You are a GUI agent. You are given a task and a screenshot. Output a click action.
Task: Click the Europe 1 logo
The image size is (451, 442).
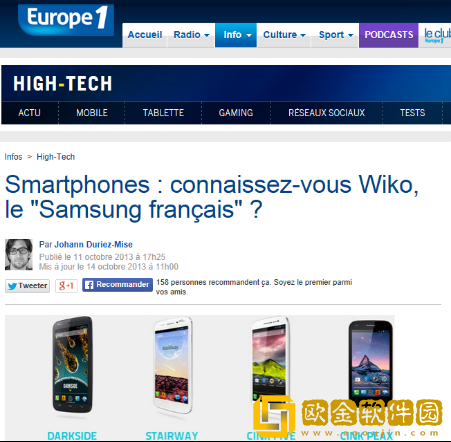point(66,19)
